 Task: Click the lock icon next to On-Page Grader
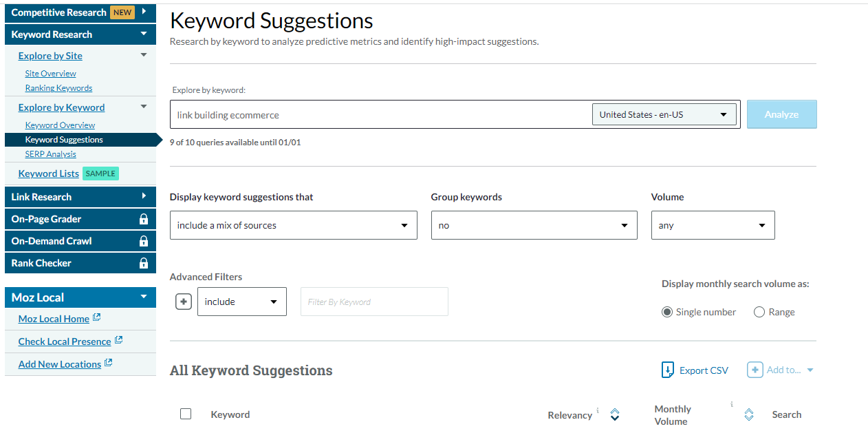[144, 219]
